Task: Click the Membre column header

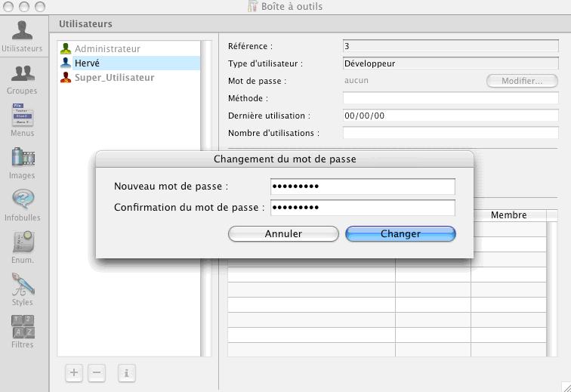Action: pyautogui.click(x=509, y=215)
